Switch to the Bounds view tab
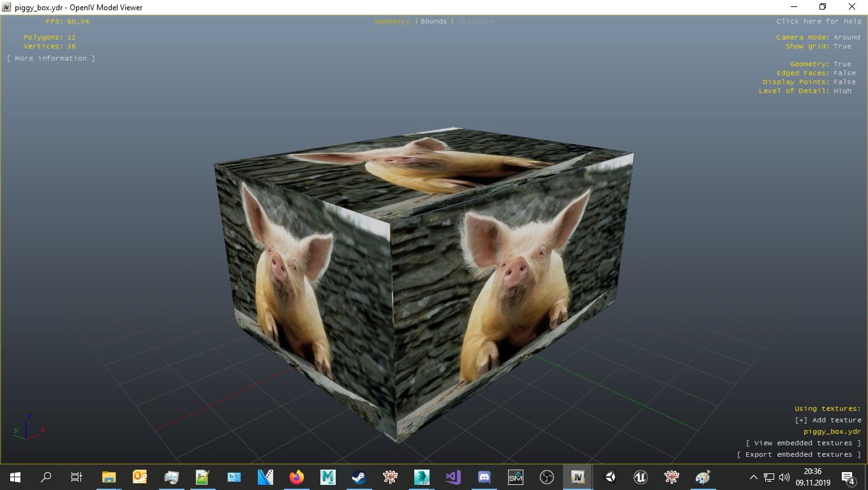This screenshot has height=490, width=868. click(x=433, y=21)
